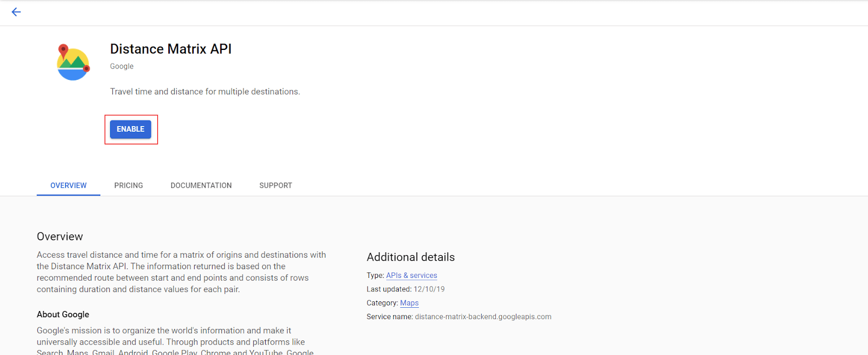Click the travel time description text
Viewport: 868px width, 355px height.
(205, 91)
